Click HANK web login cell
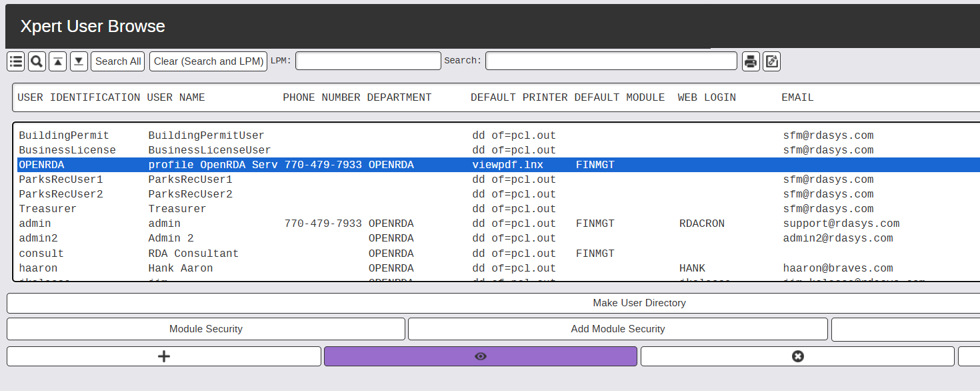Viewport: 980px width, 391px height. point(693,268)
